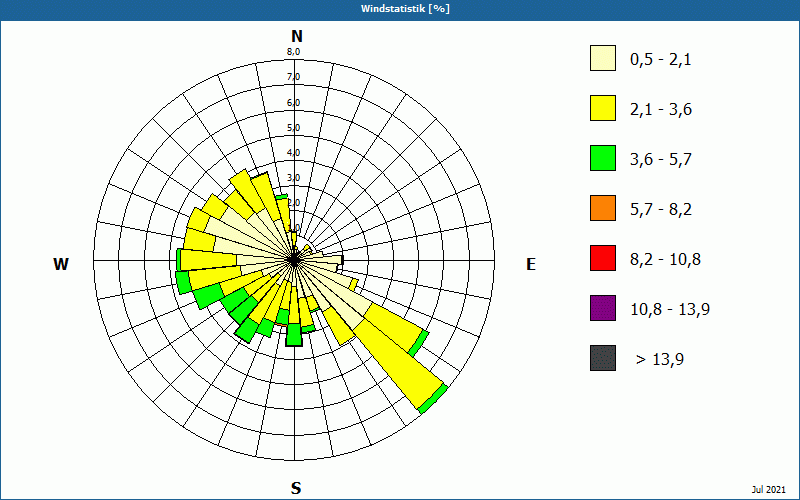
Task: Click the '10,8 - 13,9' legend label
Action: tap(670, 310)
